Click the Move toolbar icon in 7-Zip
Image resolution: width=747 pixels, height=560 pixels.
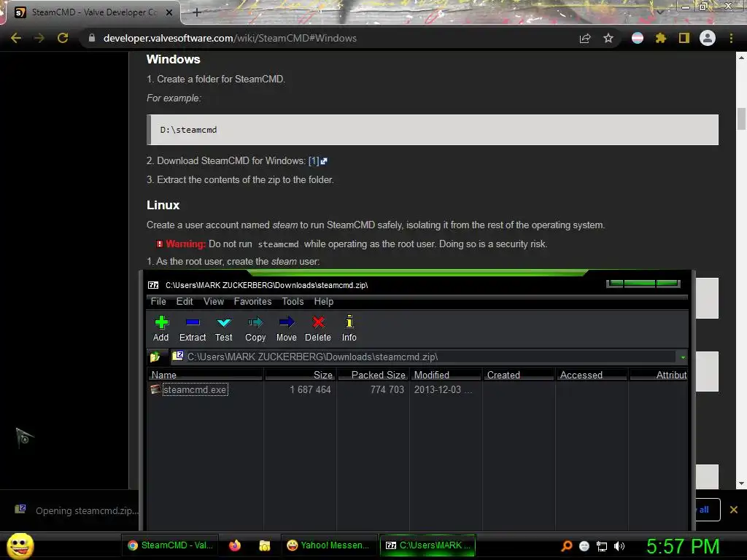pyautogui.click(x=286, y=329)
